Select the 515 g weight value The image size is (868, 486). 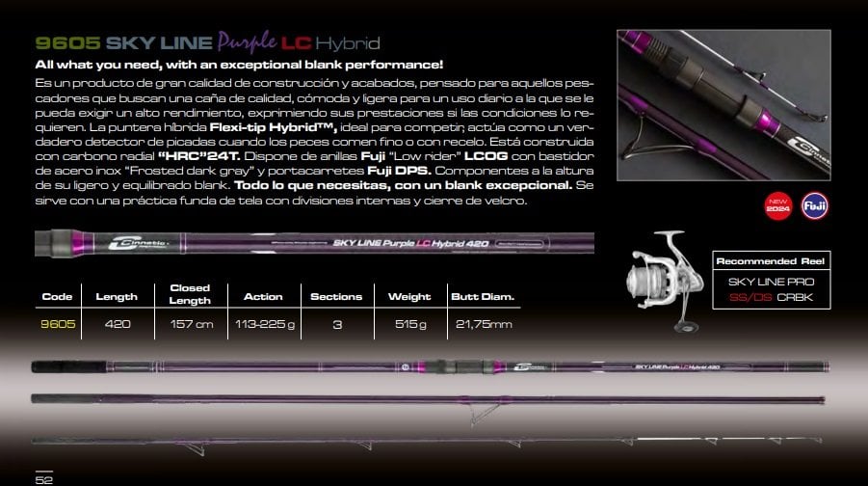click(410, 324)
